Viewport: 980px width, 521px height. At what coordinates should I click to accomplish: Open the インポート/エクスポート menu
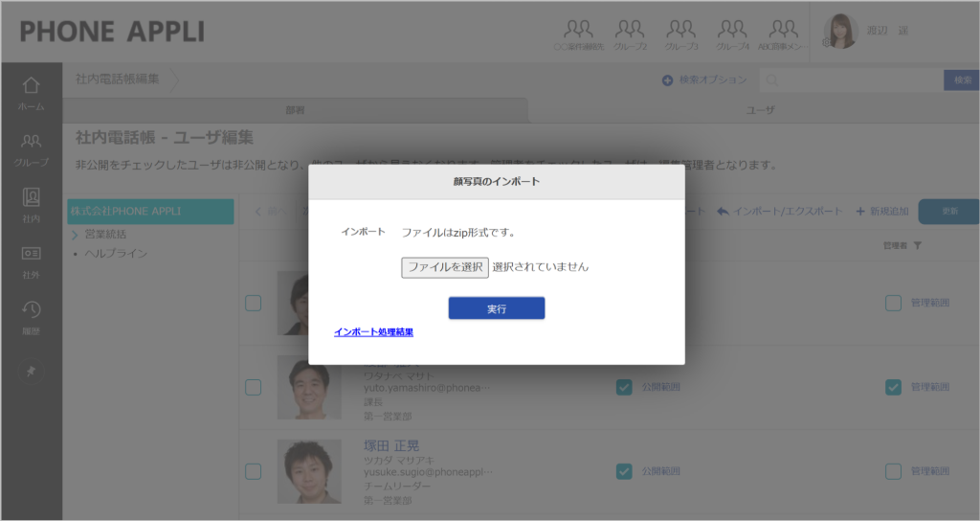[780, 211]
